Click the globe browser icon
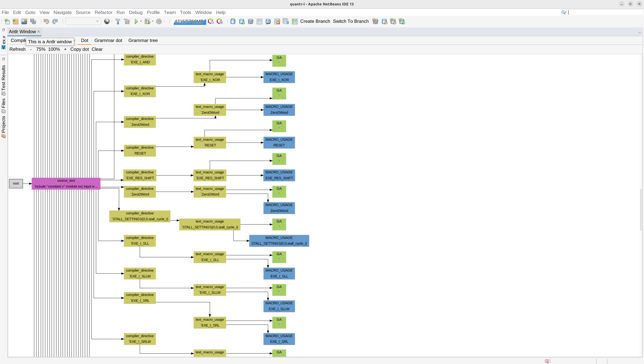Image resolution: width=644 pixels, height=364 pixels. [107, 22]
